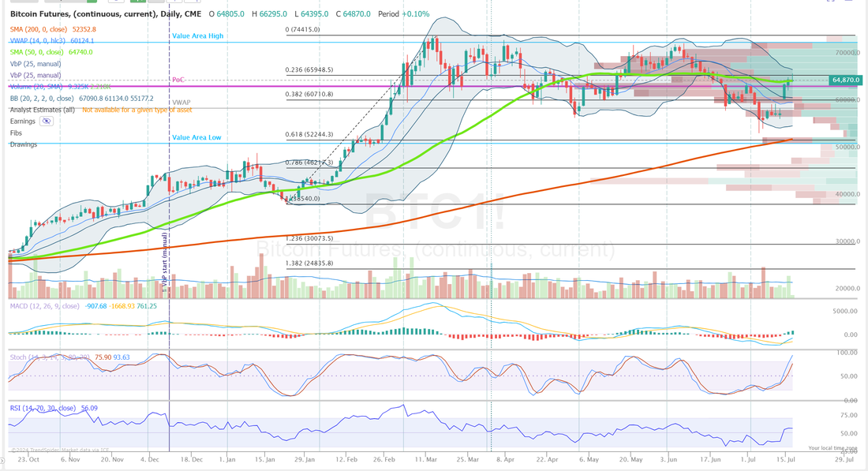This screenshot has width=868, height=471.
Task: Click the Drawings label in the legend
Action: [x=23, y=144]
